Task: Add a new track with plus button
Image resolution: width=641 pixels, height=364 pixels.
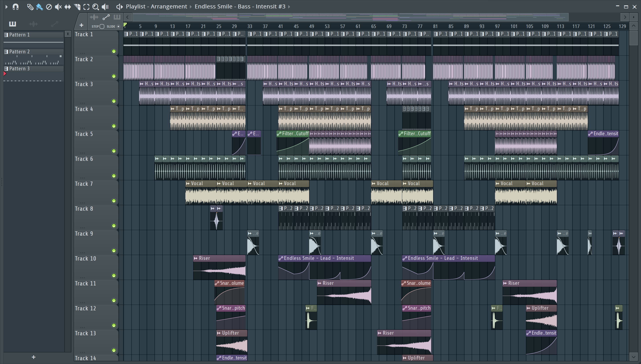Action: click(81, 25)
